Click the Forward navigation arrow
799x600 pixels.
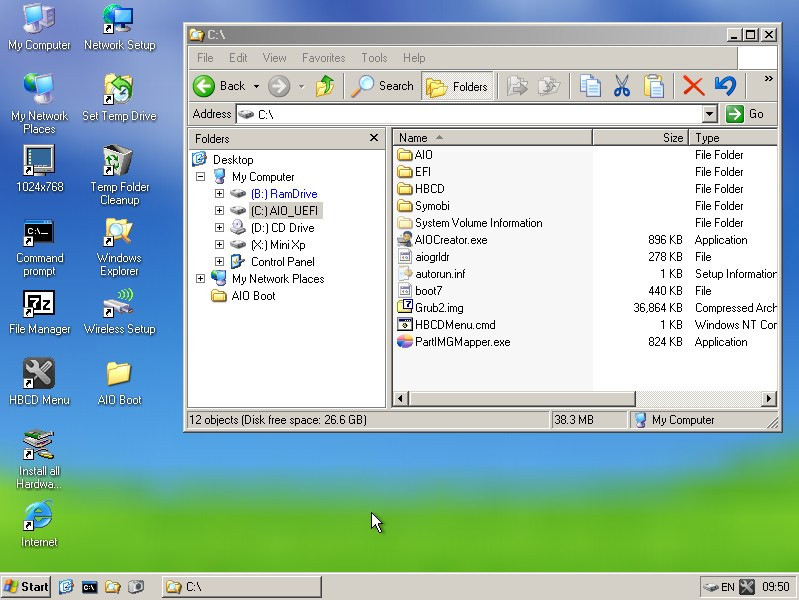279,86
